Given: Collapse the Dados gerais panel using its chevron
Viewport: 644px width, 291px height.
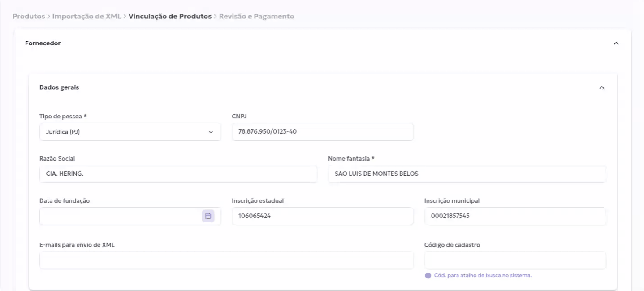Looking at the screenshot, I should pyautogui.click(x=601, y=88).
